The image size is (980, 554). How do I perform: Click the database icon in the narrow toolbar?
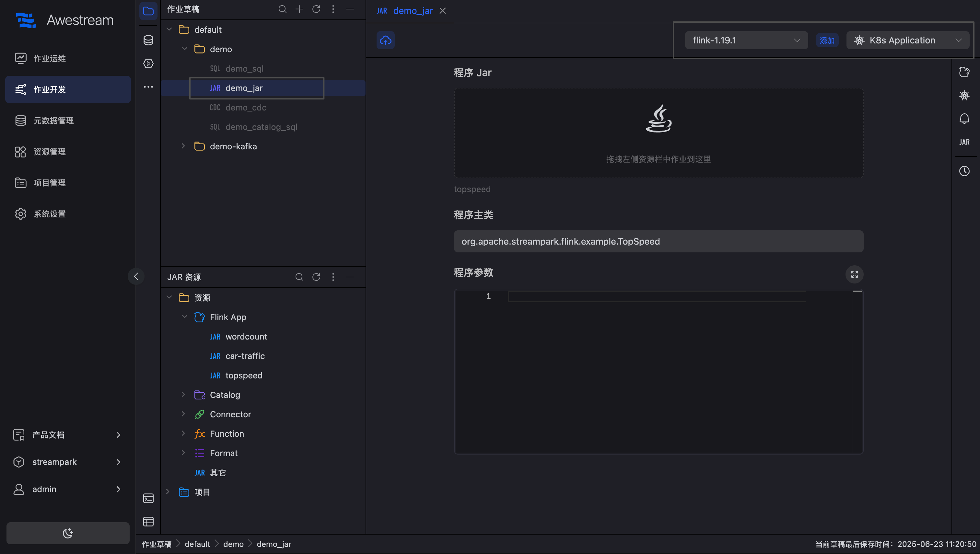[x=148, y=40]
